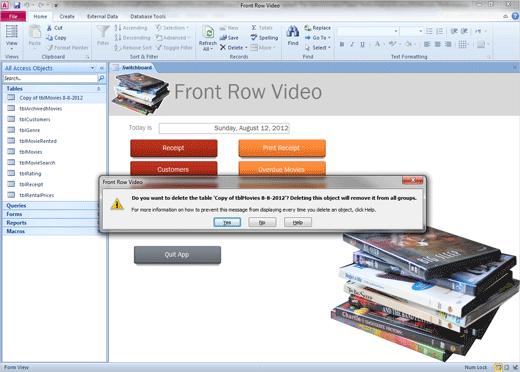Image resolution: width=520 pixels, height=372 pixels.
Task: Toggle Underline text formatting
Action: (362, 44)
